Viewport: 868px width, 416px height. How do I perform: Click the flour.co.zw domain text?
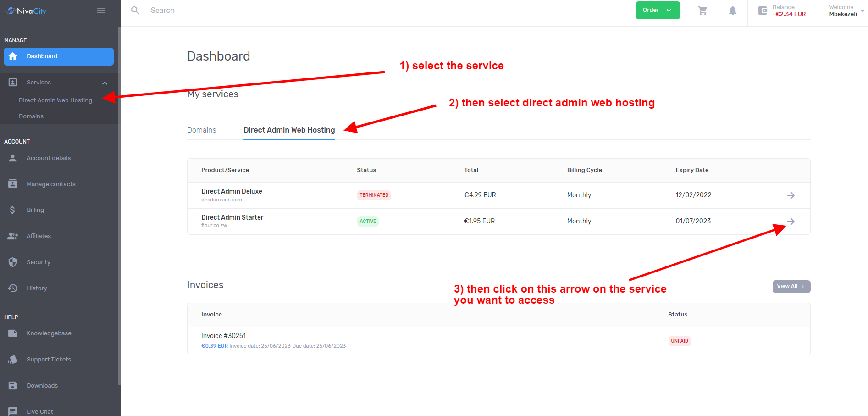click(x=214, y=226)
